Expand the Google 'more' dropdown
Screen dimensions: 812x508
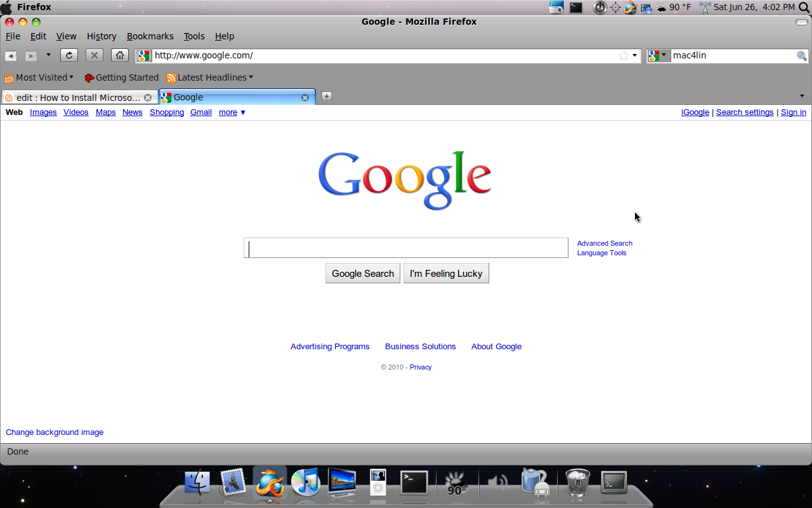(232, 112)
